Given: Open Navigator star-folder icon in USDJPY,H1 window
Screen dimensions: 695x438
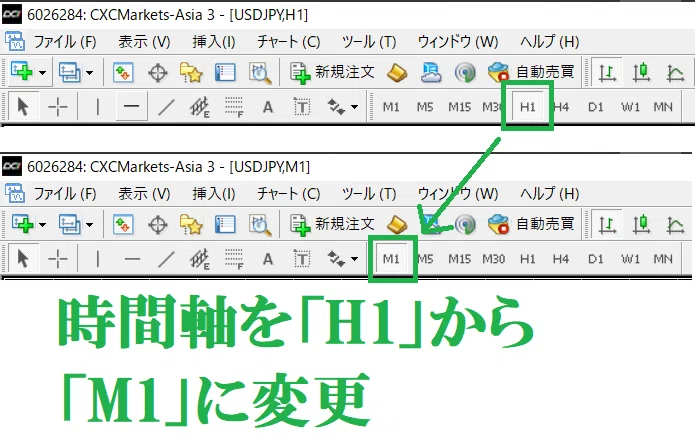Looking at the screenshot, I should 191,73.
